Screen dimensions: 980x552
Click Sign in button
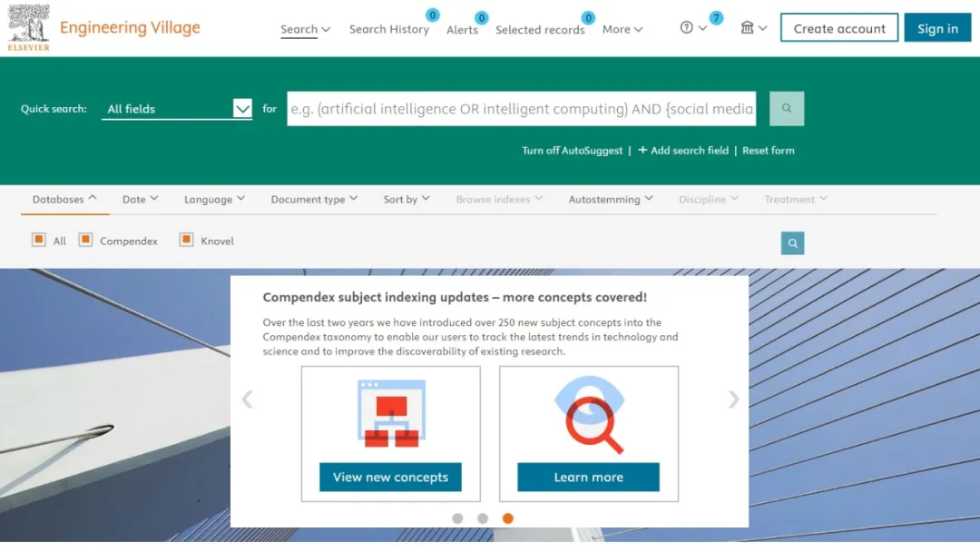tap(937, 27)
